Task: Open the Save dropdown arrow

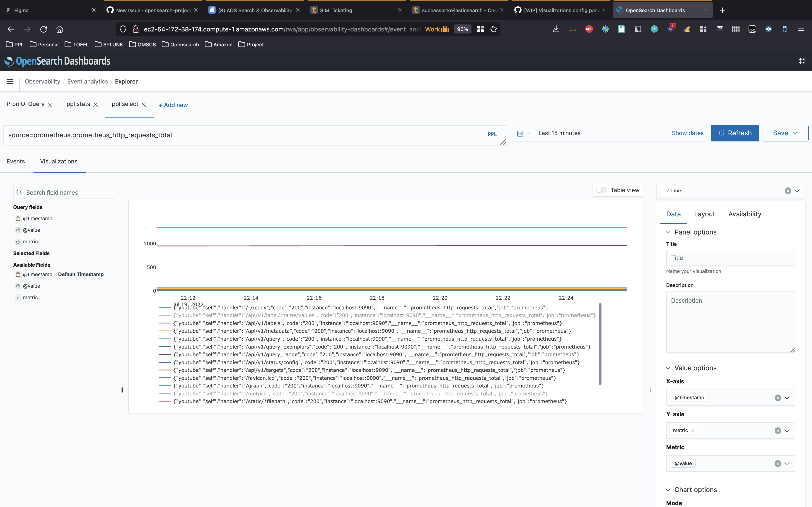Action: click(795, 133)
